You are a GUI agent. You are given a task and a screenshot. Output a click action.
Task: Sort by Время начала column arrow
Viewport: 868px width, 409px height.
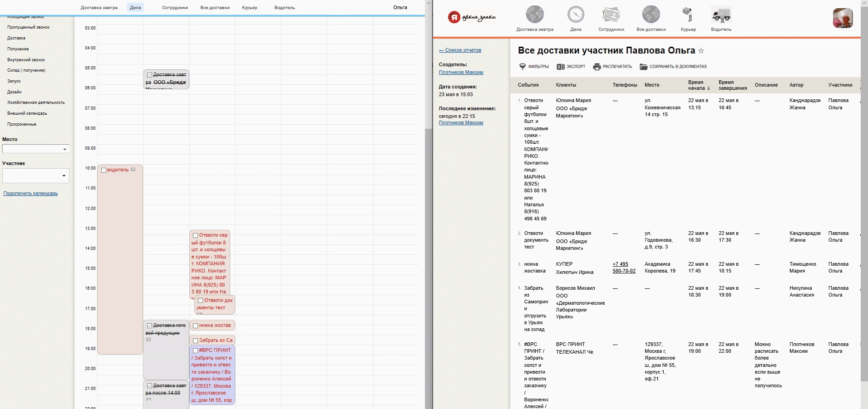pyautogui.click(x=708, y=88)
